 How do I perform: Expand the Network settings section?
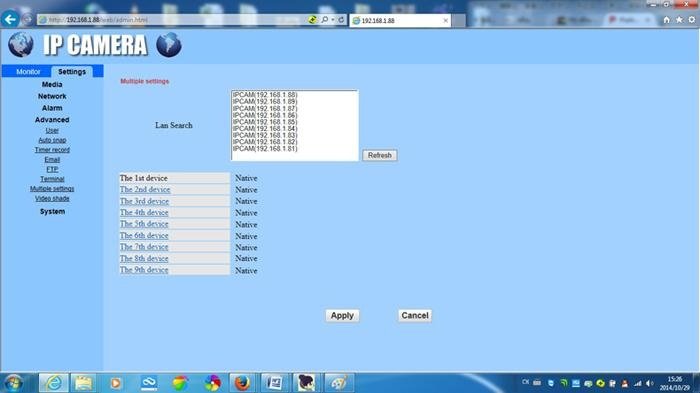pos(52,96)
